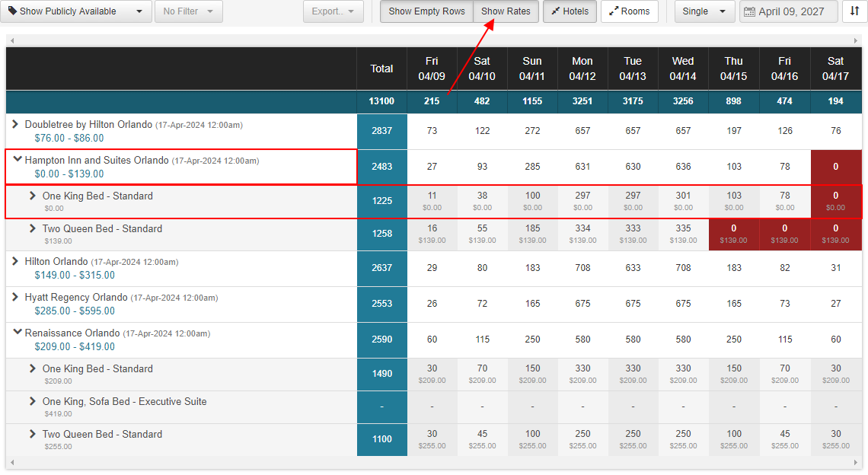Image resolution: width=868 pixels, height=475 pixels.
Task: Expand Renaissance One King Bed - Standard
Action: point(33,368)
